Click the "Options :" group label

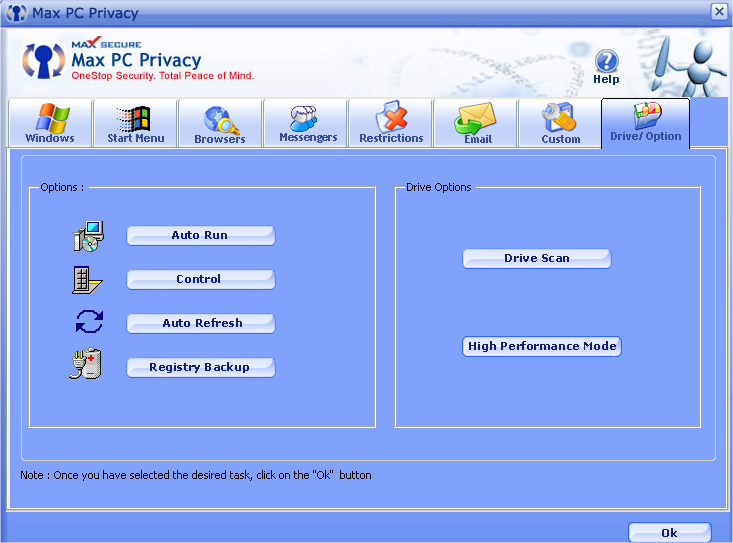(x=62, y=187)
